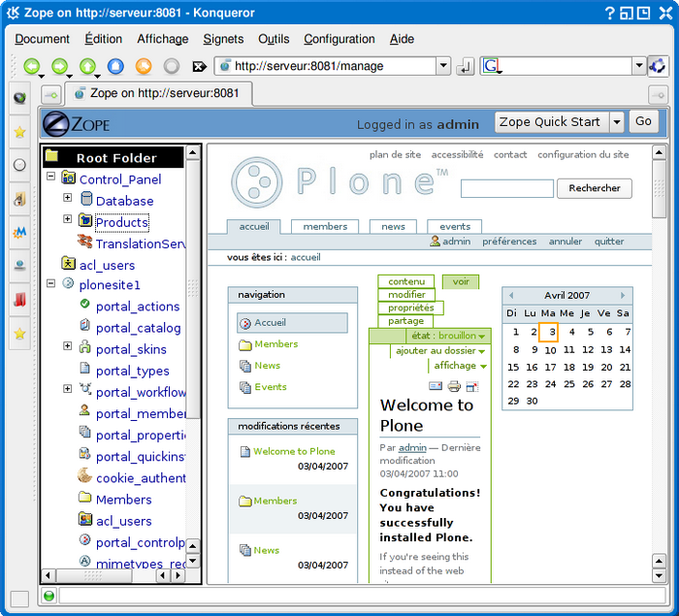Click the quitter logout link

[609, 242]
